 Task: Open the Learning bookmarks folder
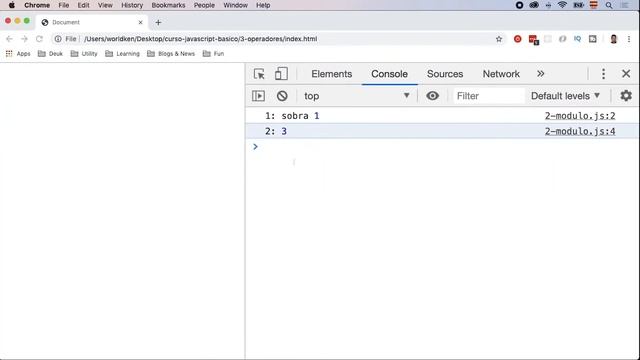pos(122,53)
